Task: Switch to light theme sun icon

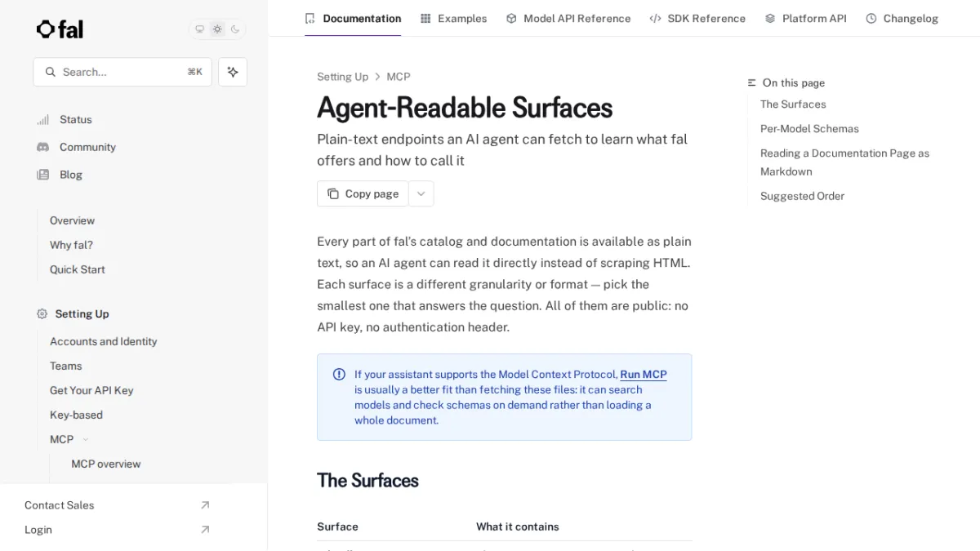Action: pos(217,29)
